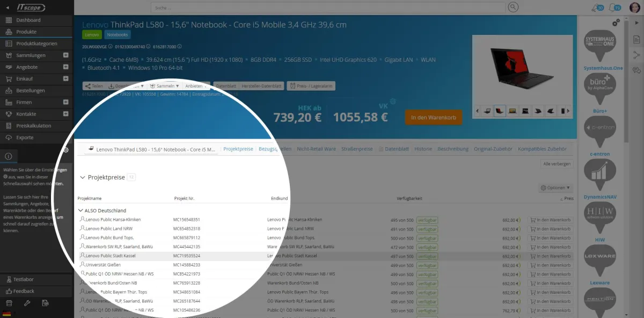
Task: Click the wrench icon in the bottom-left sidebar
Action: click(x=27, y=303)
